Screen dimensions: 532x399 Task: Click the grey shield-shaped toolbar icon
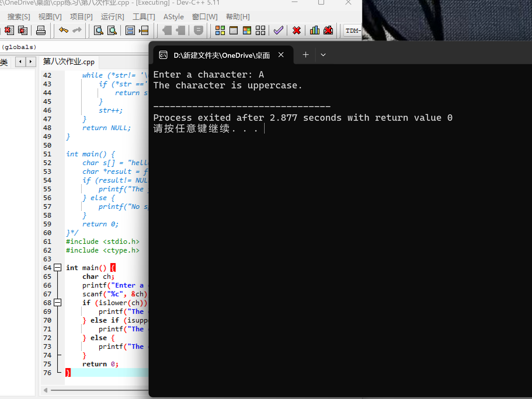point(198,30)
